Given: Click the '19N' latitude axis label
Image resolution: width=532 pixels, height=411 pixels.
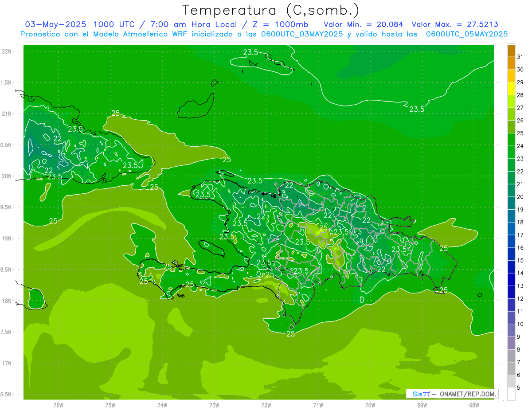Looking at the screenshot, I should [7, 238].
